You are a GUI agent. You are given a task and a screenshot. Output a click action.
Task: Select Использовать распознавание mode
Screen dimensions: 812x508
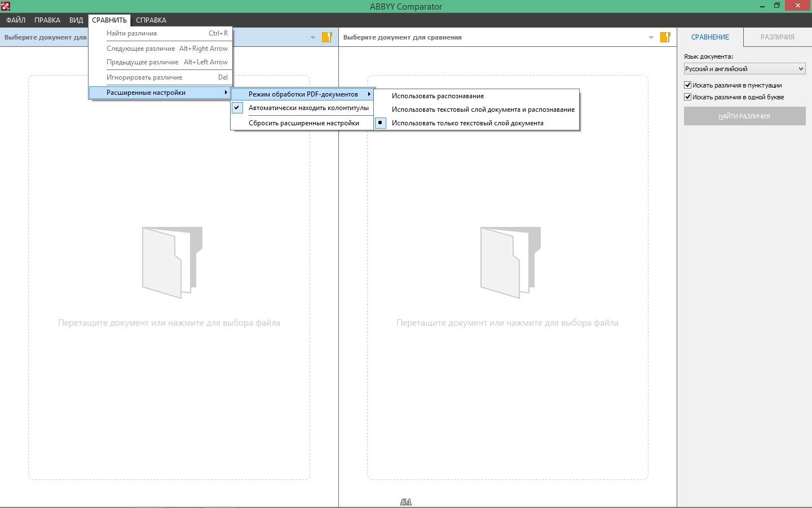coord(476,96)
